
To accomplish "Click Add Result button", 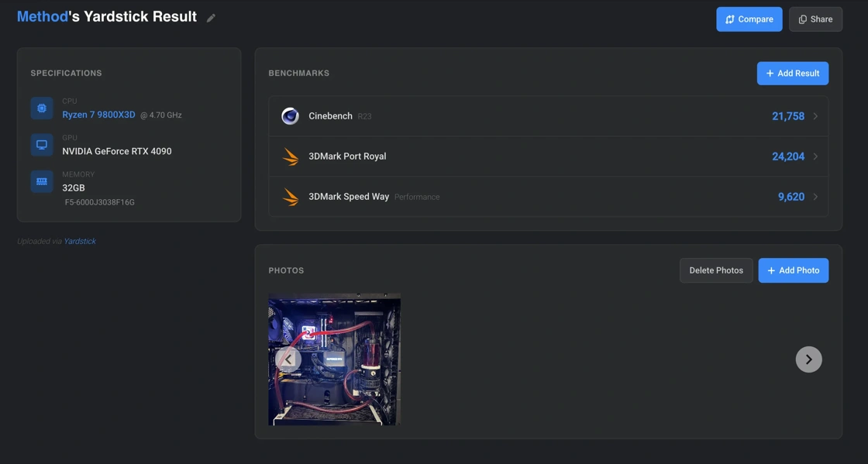I will 792,74.
